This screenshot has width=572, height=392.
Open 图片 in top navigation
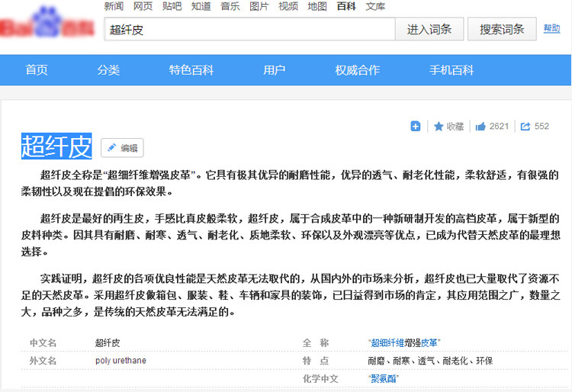pyautogui.click(x=259, y=6)
